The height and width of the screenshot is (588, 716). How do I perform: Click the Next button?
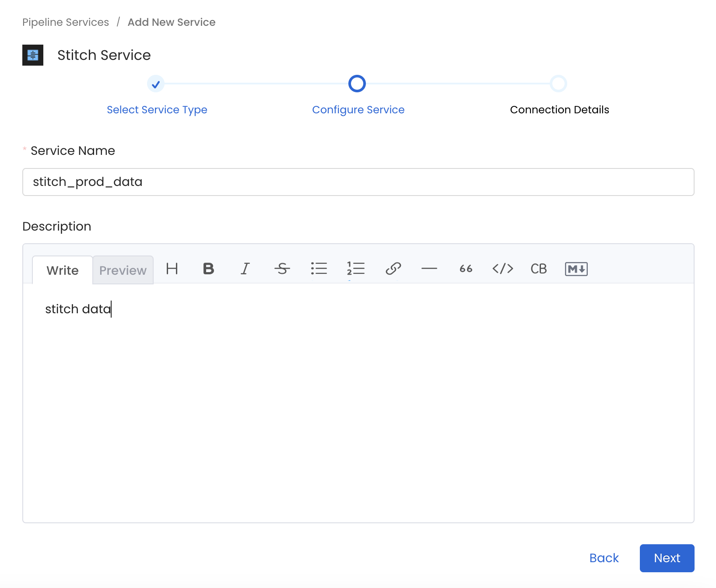pyautogui.click(x=667, y=558)
